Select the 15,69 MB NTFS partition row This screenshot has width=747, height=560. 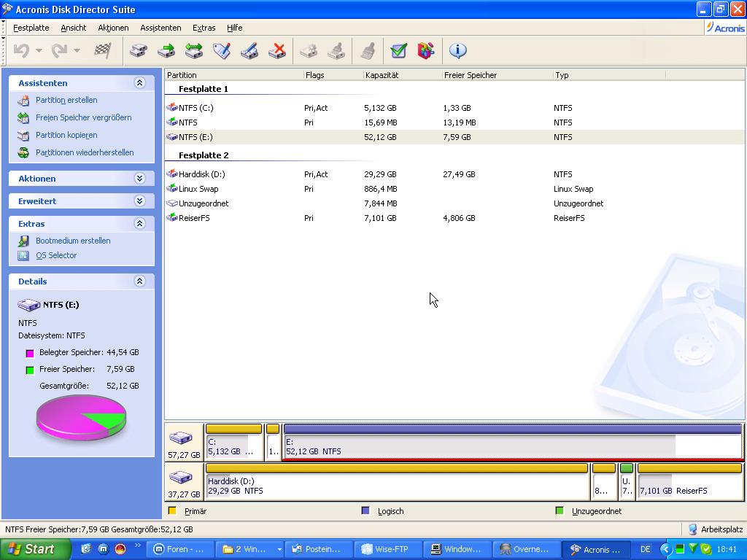455,122
